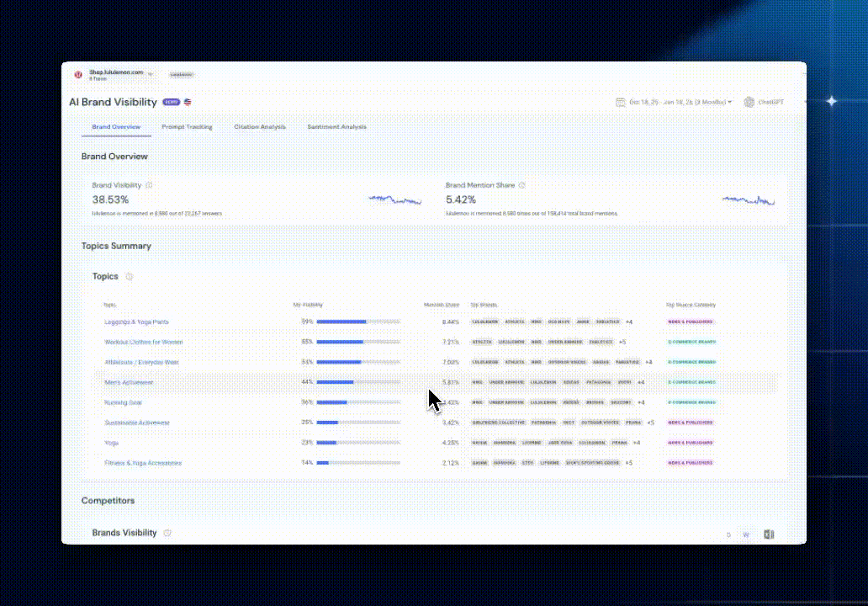
Task: Expand +5 more brands in Sustainable Activewear row
Action: [650, 423]
